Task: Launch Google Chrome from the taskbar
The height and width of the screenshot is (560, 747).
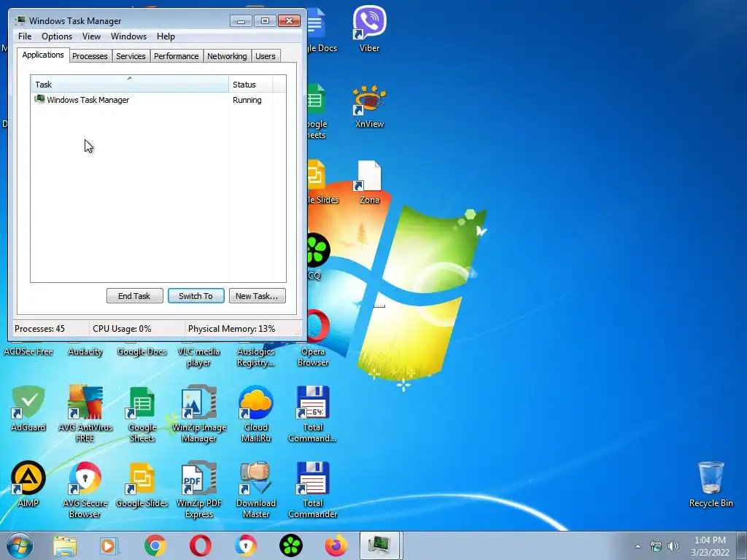Action: (x=155, y=545)
